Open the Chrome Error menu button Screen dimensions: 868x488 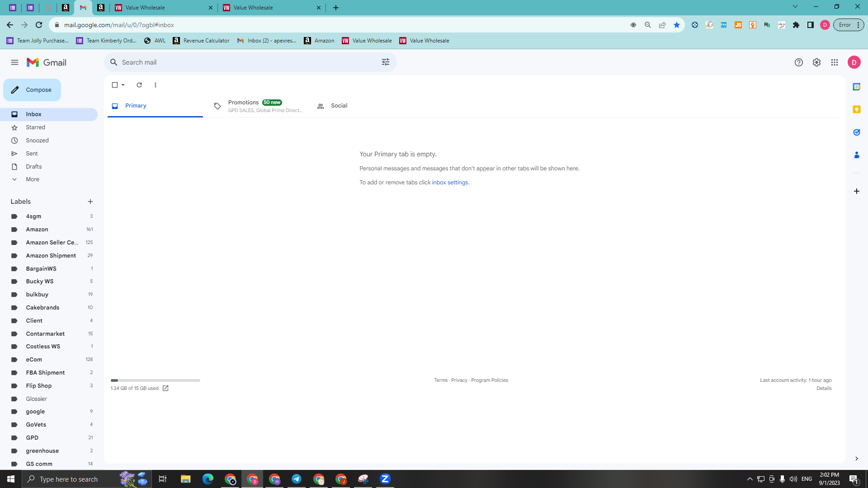(x=849, y=25)
